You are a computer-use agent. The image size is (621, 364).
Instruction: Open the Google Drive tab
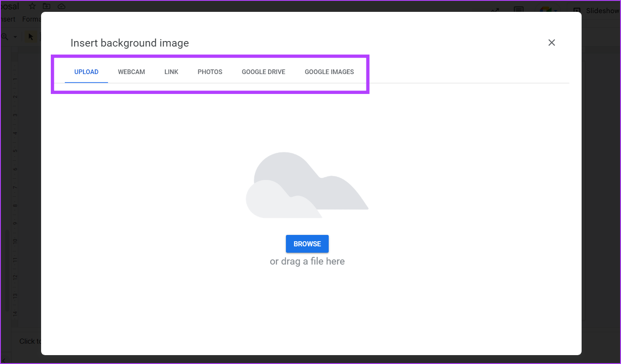point(263,72)
